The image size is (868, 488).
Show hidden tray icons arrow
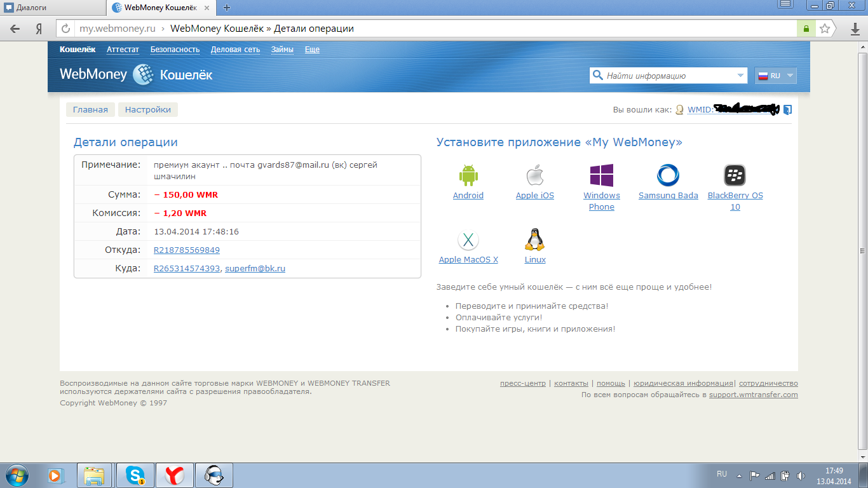739,475
